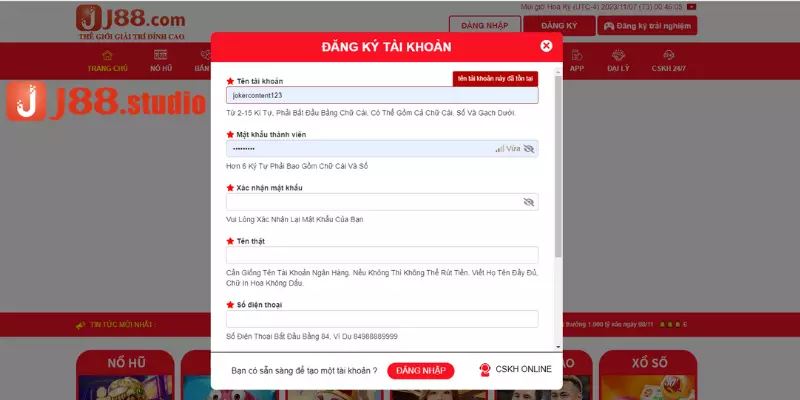Click the 'Tên thật' field label

tap(251, 241)
